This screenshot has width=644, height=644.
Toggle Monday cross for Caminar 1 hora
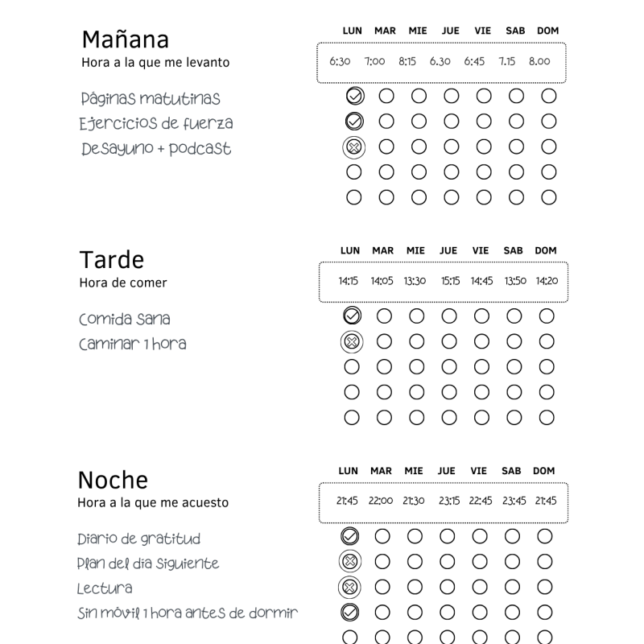click(352, 341)
